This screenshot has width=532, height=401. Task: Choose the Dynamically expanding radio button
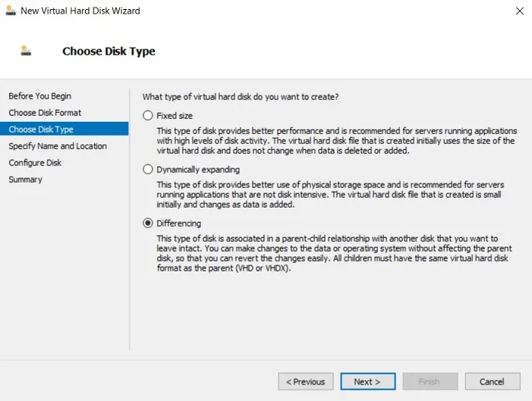click(148, 170)
